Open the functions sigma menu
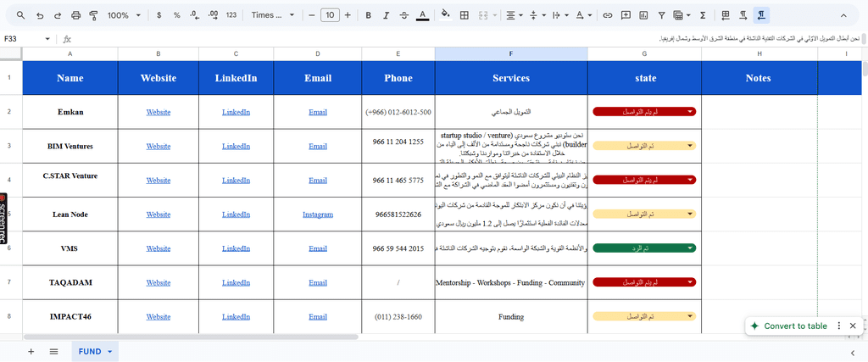Screen dimensions: 868x362 point(703,15)
